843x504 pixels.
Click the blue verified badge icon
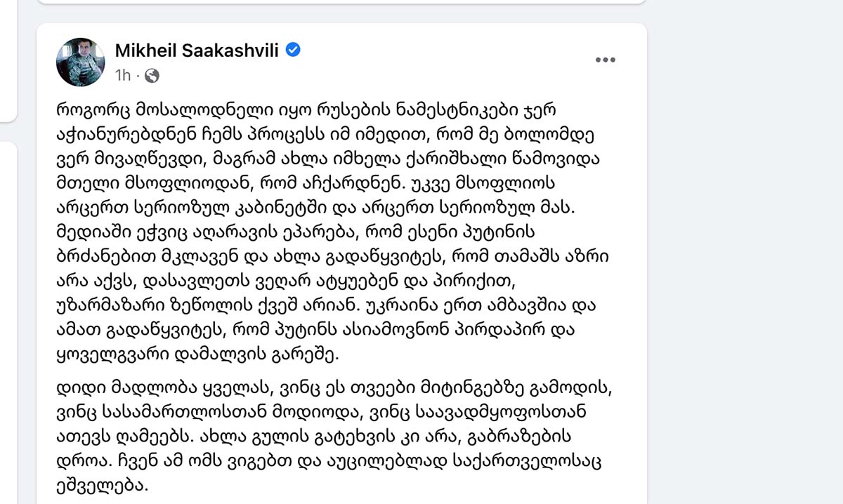click(294, 50)
